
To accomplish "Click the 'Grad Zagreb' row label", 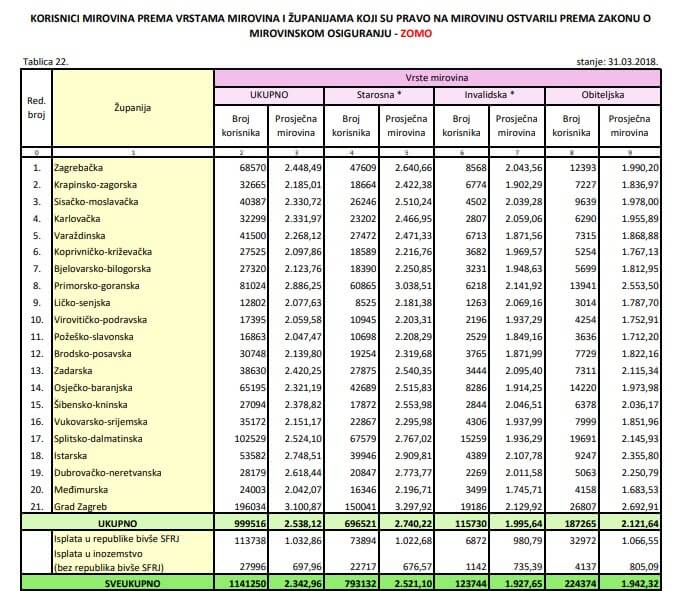I will pos(81,506).
